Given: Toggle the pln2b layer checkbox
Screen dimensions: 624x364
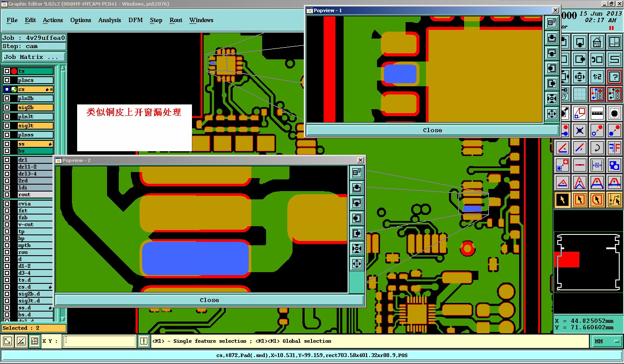Looking at the screenshot, I should click(7, 98).
